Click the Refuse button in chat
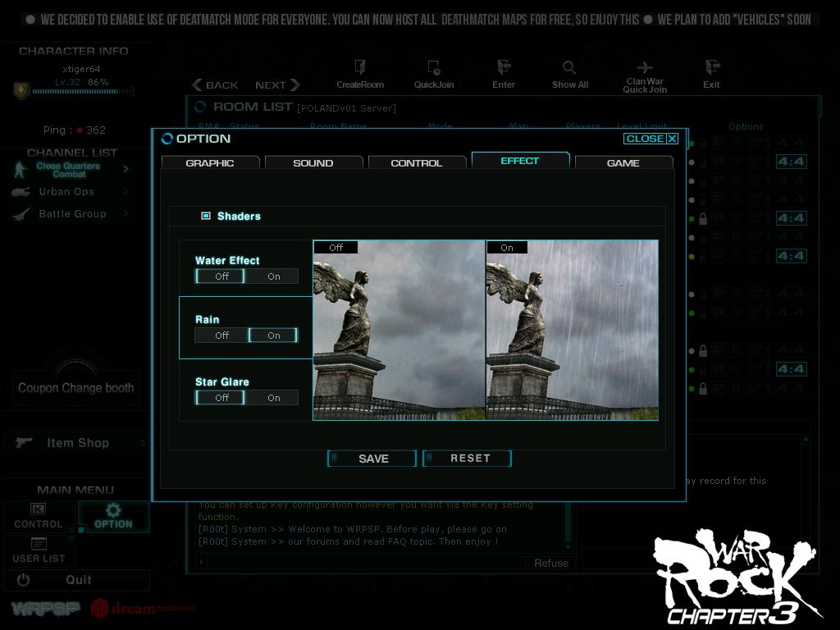The height and width of the screenshot is (630, 840). tap(546, 563)
